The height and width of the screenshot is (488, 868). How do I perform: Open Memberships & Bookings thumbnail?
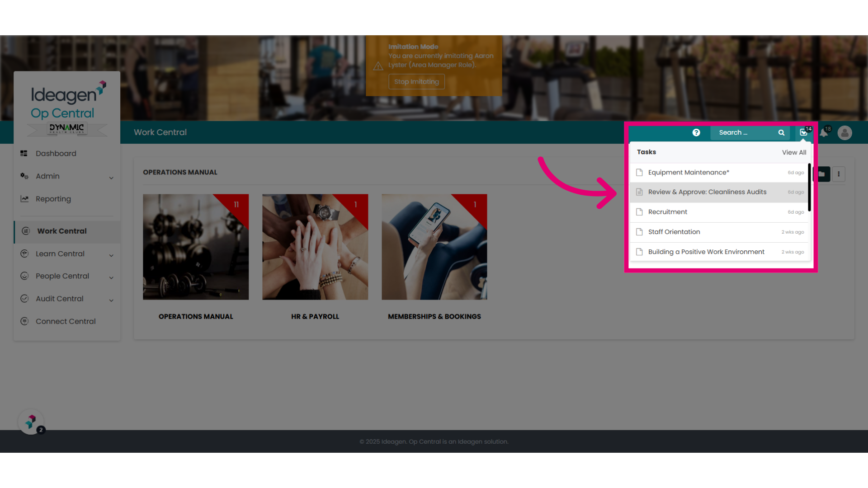pyautogui.click(x=434, y=247)
